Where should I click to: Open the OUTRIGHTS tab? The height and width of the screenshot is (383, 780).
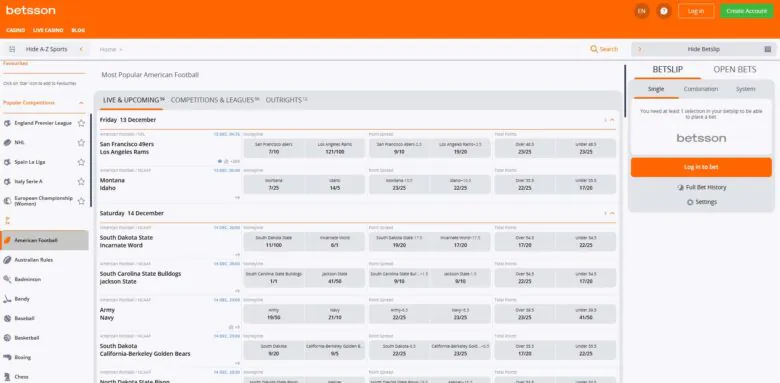286,100
